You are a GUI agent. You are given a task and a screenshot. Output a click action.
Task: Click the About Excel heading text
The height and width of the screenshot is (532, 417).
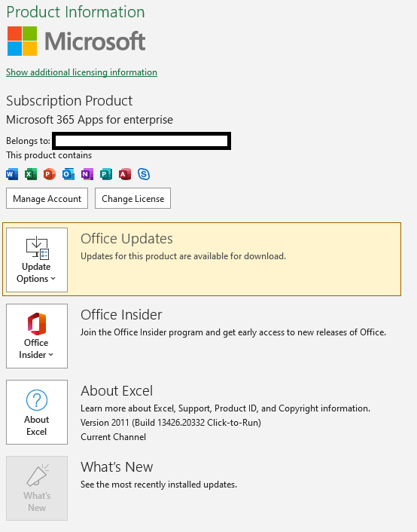pos(117,391)
